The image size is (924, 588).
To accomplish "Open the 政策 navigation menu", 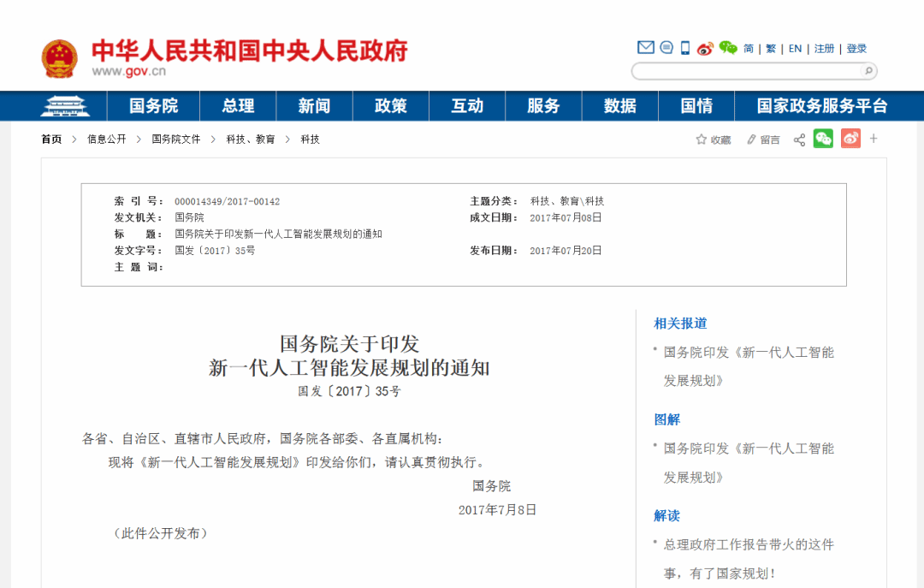I will coord(391,106).
